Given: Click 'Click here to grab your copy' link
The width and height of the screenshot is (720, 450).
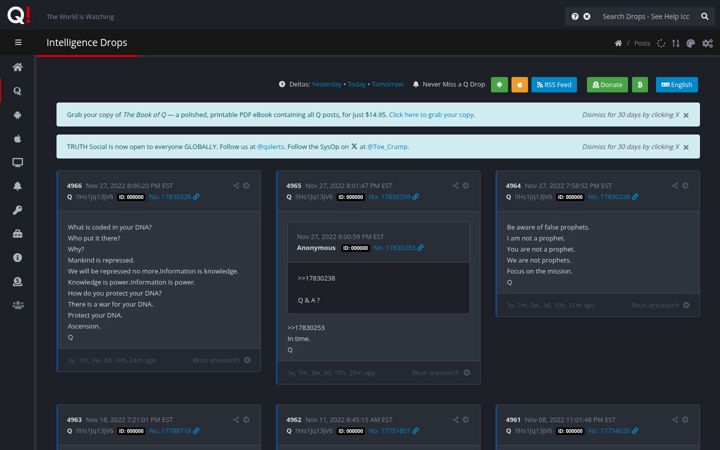Looking at the screenshot, I should [x=431, y=115].
